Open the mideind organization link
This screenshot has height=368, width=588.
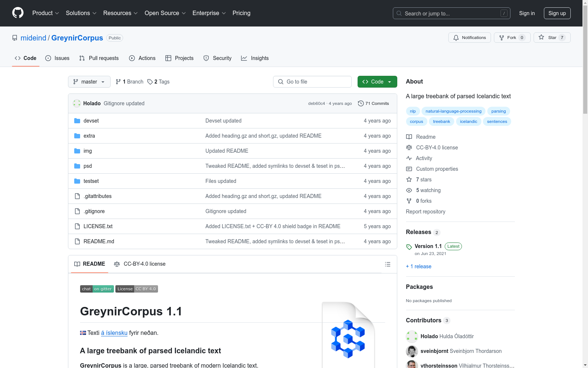click(33, 38)
